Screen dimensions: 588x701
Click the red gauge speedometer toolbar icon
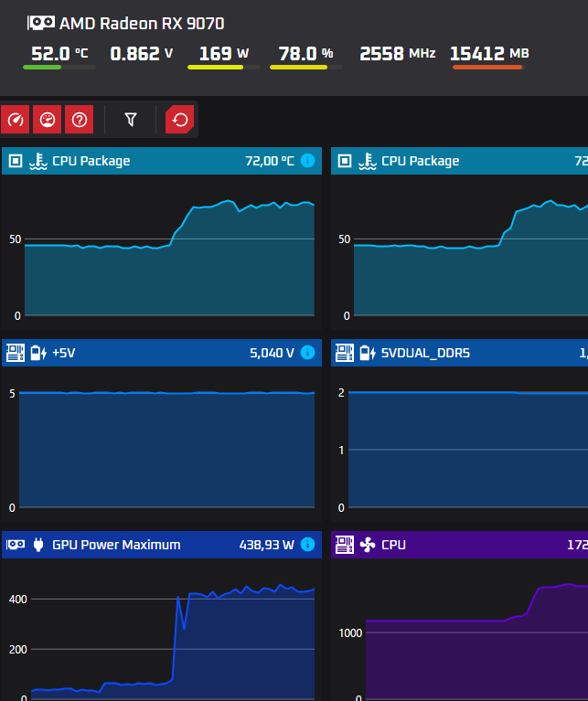16,120
